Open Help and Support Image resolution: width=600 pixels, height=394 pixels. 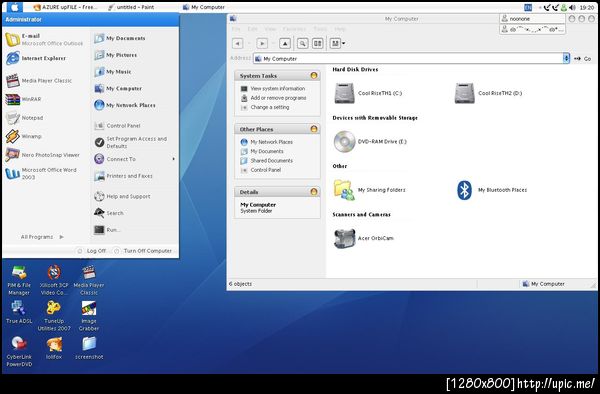click(122, 196)
